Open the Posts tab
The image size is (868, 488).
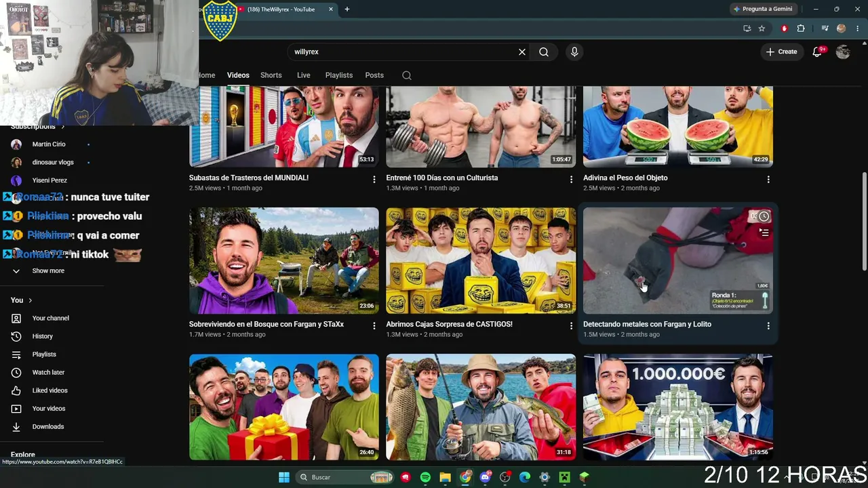click(374, 75)
